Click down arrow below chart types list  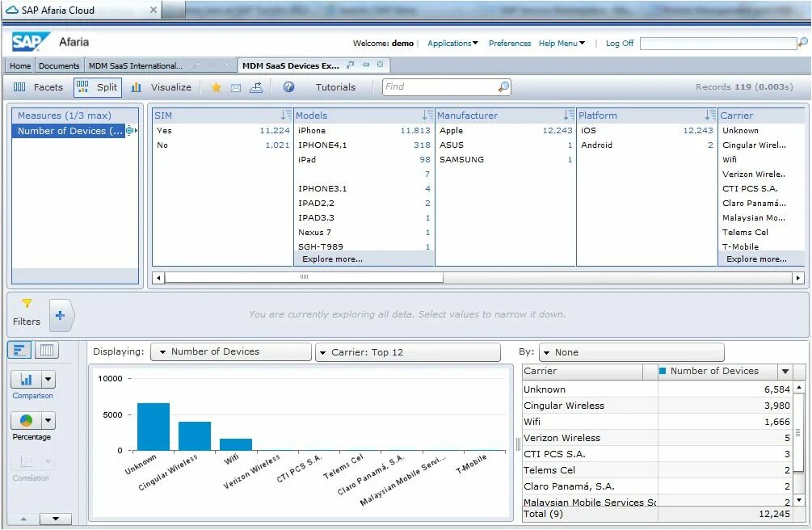56,519
